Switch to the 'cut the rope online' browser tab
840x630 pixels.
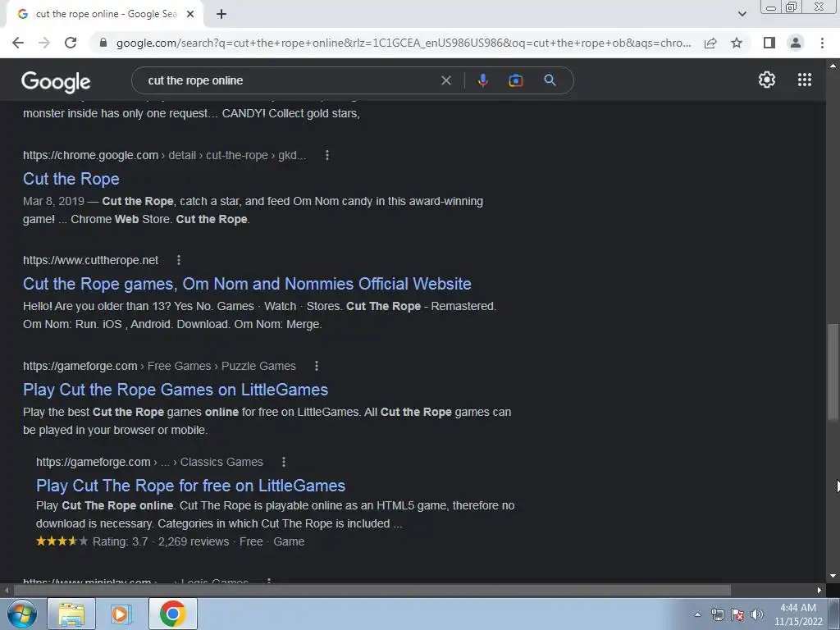pos(105,14)
